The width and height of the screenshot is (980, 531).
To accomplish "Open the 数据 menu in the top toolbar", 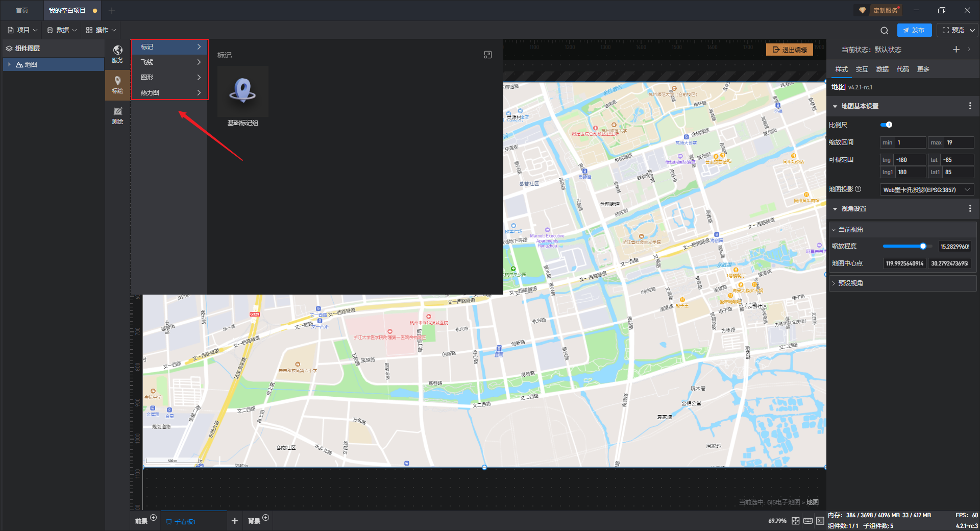I will pos(62,30).
